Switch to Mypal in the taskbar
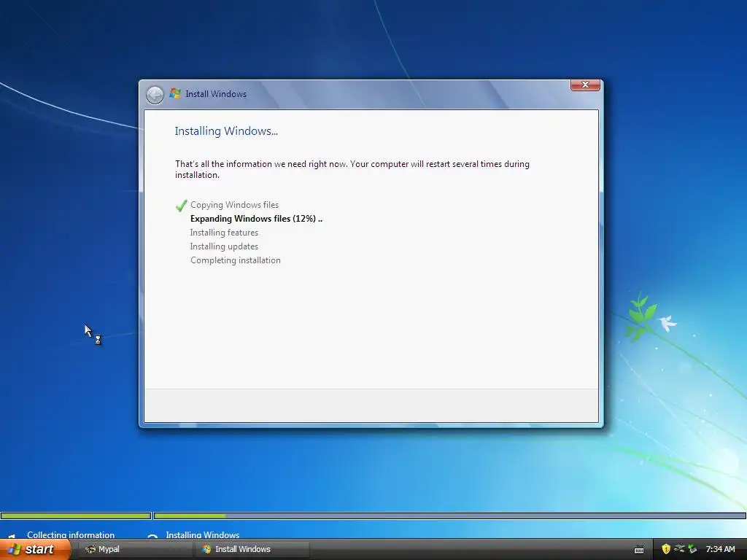Viewport: 747px width, 560px height. pyautogui.click(x=136, y=549)
